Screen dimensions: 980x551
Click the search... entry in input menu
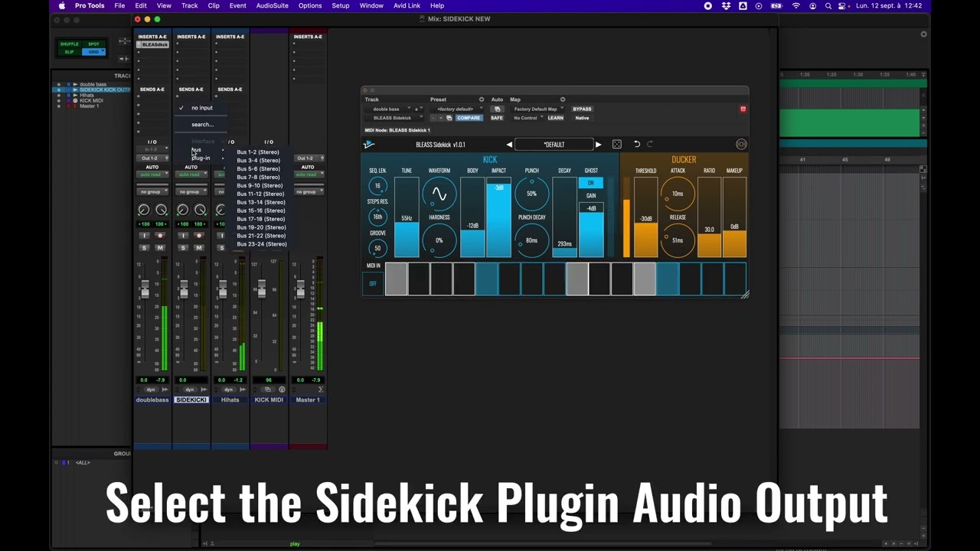coord(202,125)
